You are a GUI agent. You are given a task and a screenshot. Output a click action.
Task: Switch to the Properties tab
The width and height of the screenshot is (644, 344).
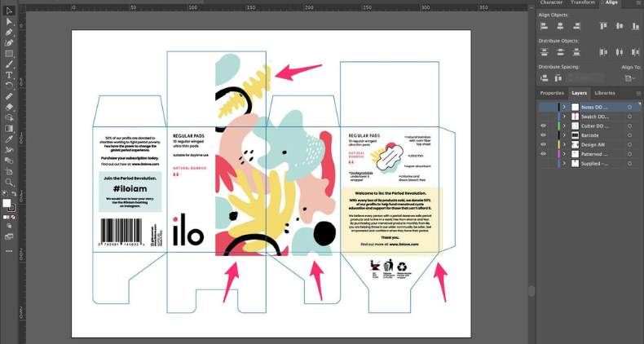point(552,93)
